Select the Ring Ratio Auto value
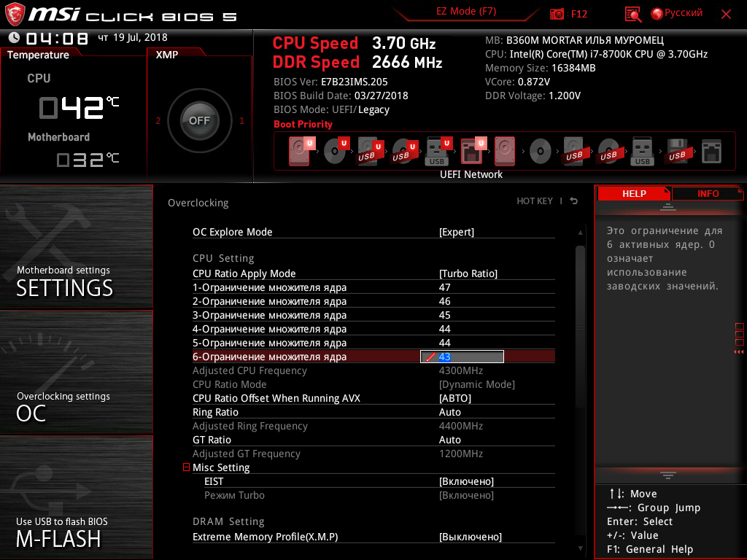747x560 pixels. pos(449,412)
